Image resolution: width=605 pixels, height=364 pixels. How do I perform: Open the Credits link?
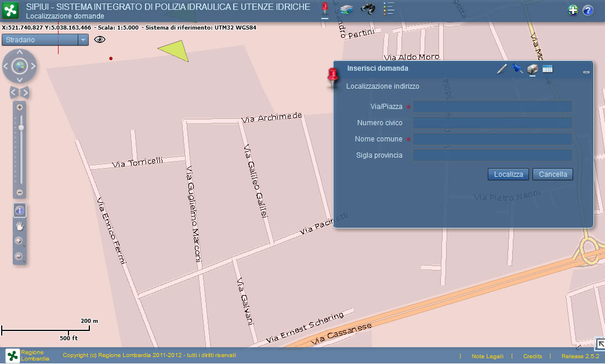[x=532, y=356]
